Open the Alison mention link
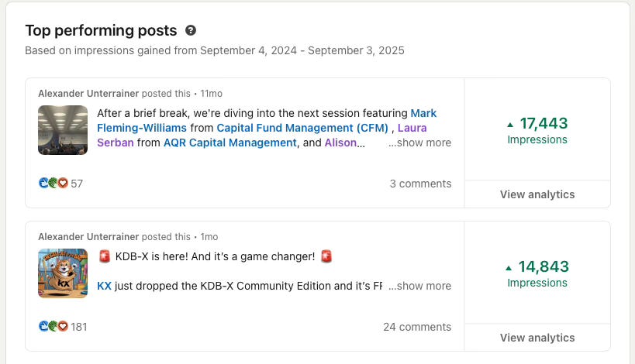Image resolution: width=635 pixels, height=364 pixels. (x=340, y=143)
